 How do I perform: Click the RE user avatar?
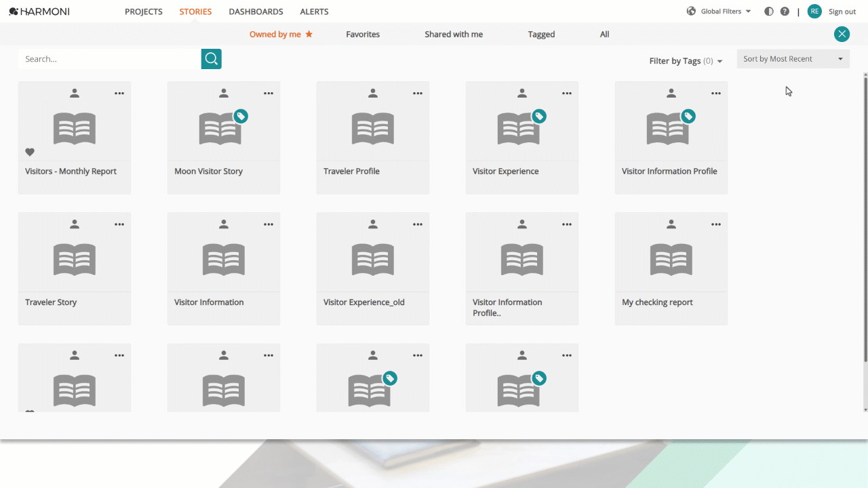click(x=814, y=12)
